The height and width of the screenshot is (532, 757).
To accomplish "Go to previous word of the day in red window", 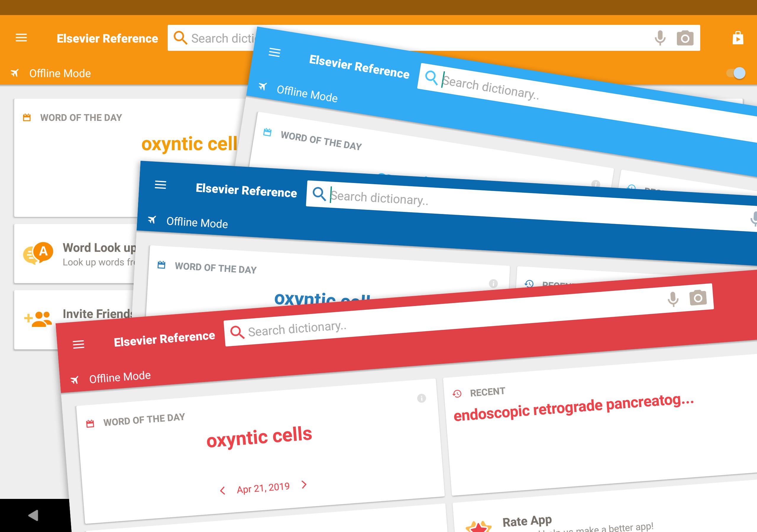I will point(223,490).
